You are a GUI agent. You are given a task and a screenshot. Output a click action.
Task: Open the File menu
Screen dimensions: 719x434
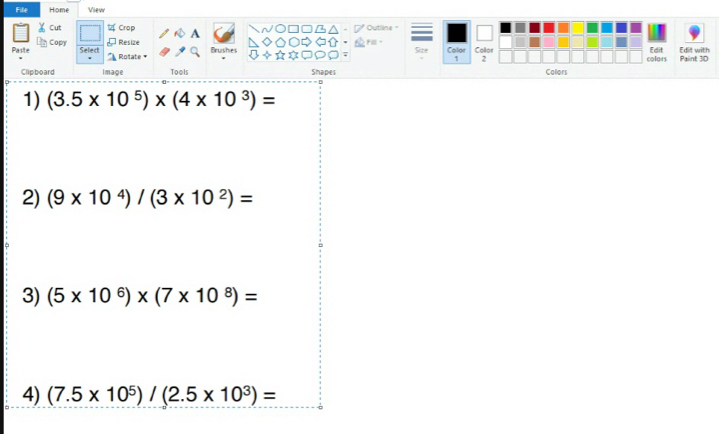20,9
